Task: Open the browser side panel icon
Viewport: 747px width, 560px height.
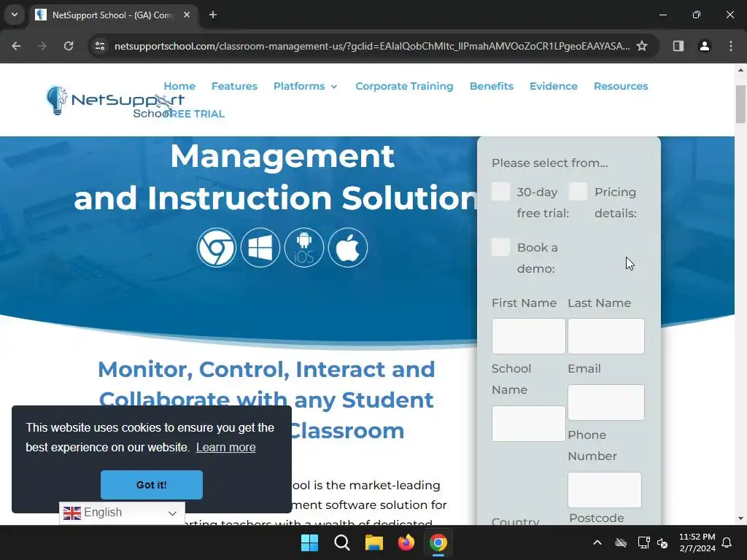Action: [x=678, y=46]
